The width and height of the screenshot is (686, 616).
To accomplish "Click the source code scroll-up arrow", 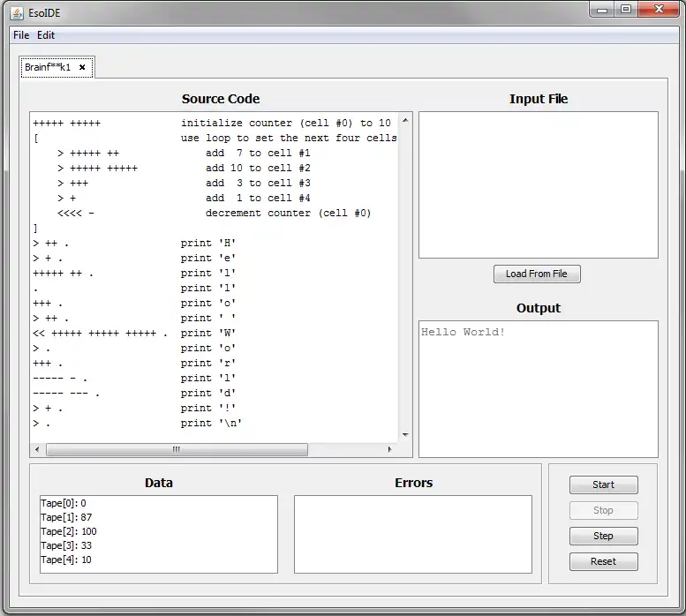I will pyautogui.click(x=405, y=120).
